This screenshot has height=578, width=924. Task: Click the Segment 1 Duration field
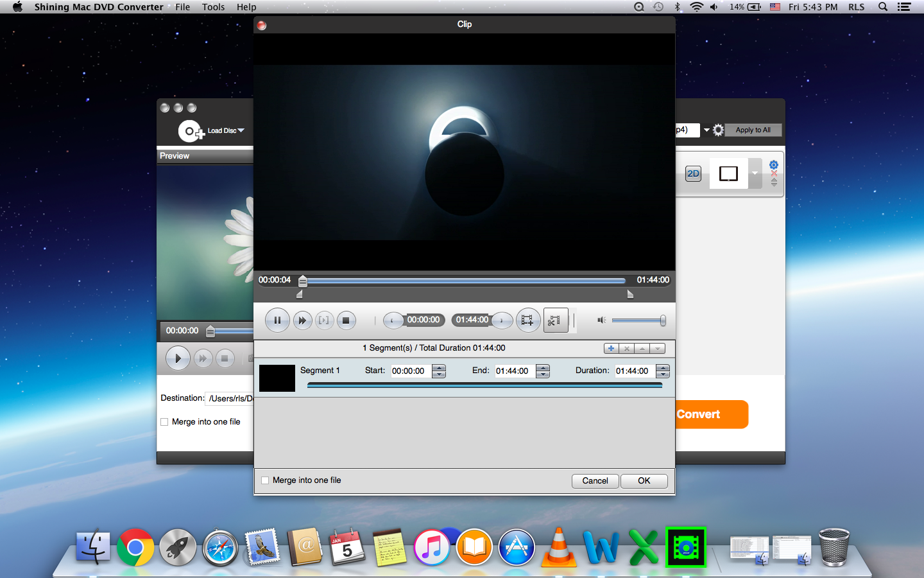coord(635,371)
